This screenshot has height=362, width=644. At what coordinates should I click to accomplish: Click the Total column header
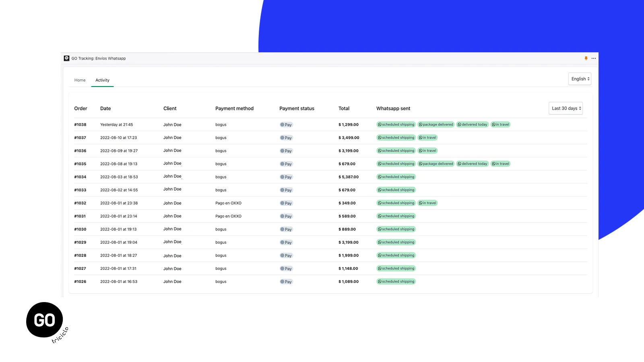tap(344, 109)
